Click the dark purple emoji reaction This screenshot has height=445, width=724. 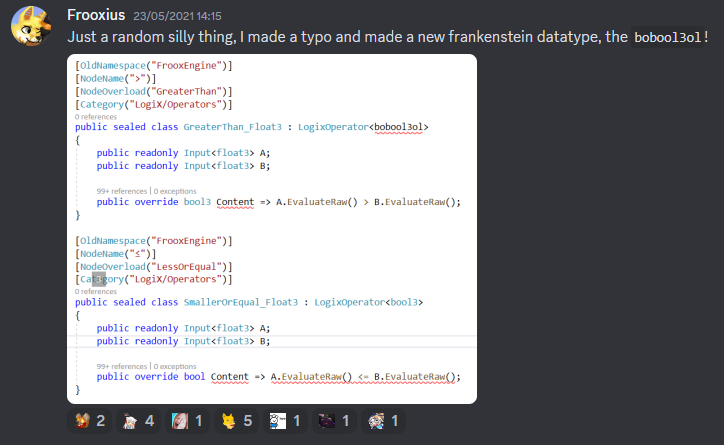pos(334,422)
